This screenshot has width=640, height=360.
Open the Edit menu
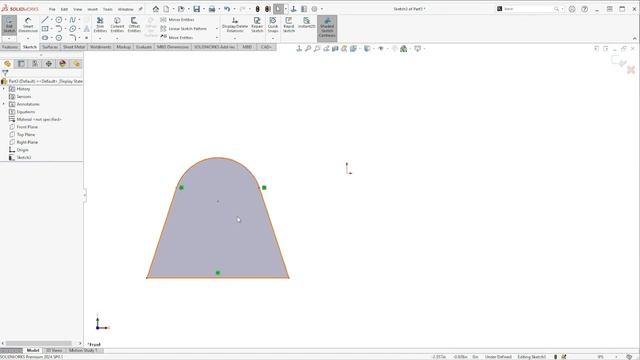64,9
